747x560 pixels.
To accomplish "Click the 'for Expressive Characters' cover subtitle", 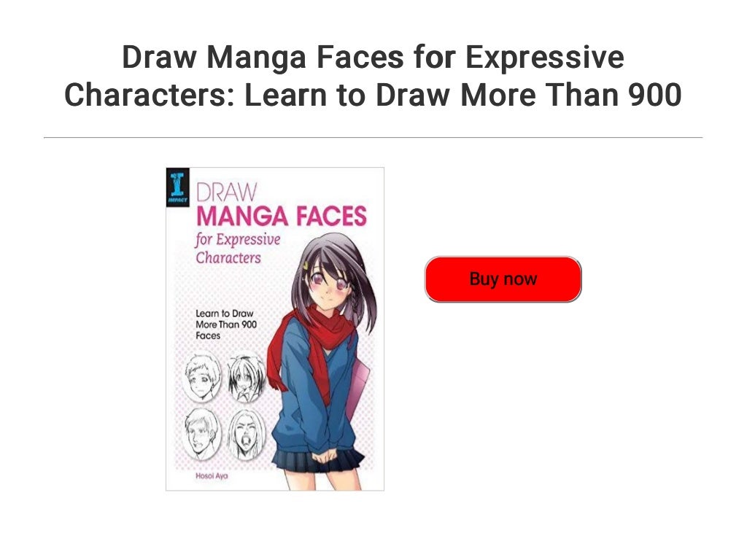I will click(x=237, y=248).
